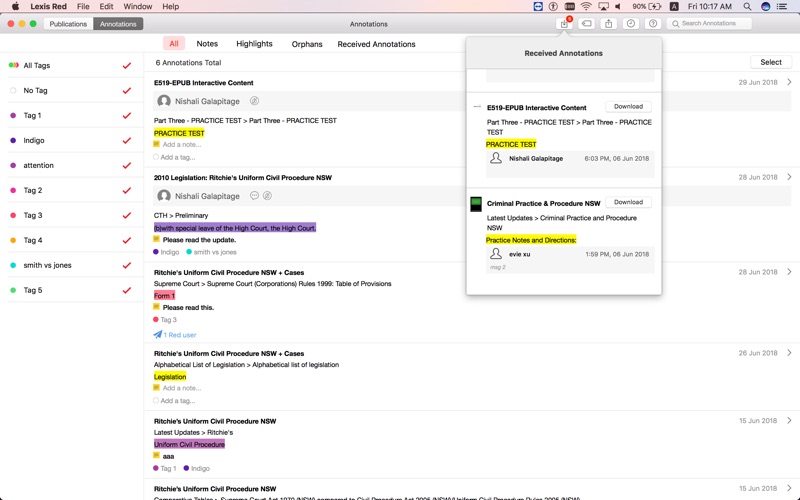Open Notification Center in the menu bar

(782, 7)
